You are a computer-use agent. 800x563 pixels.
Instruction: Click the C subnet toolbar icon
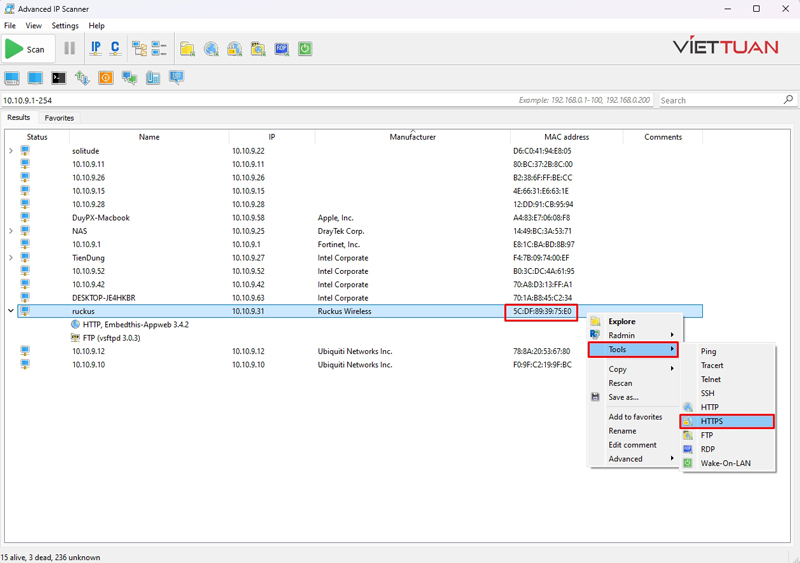115,48
